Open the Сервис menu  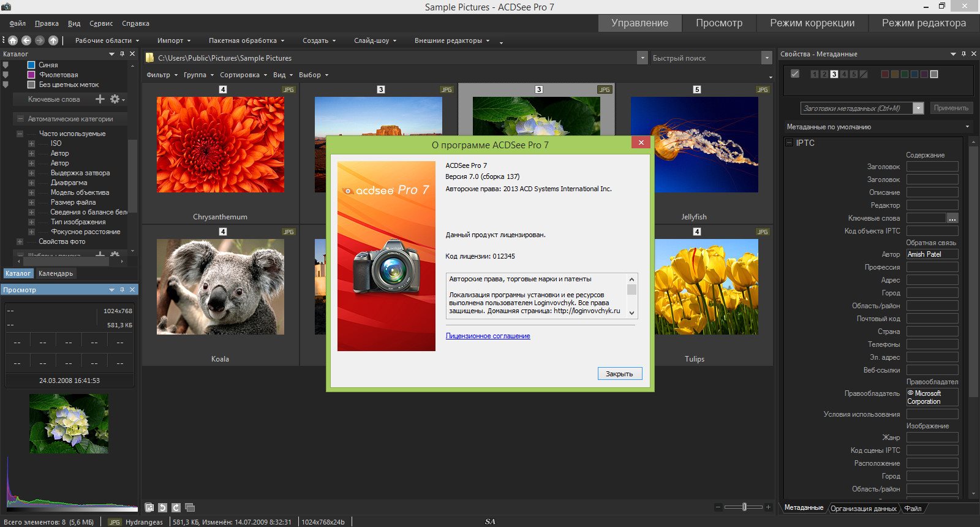click(x=101, y=23)
